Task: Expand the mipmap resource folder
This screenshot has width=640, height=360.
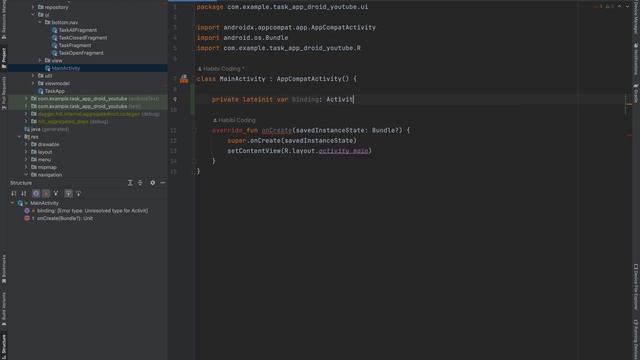Action: click(x=26, y=167)
